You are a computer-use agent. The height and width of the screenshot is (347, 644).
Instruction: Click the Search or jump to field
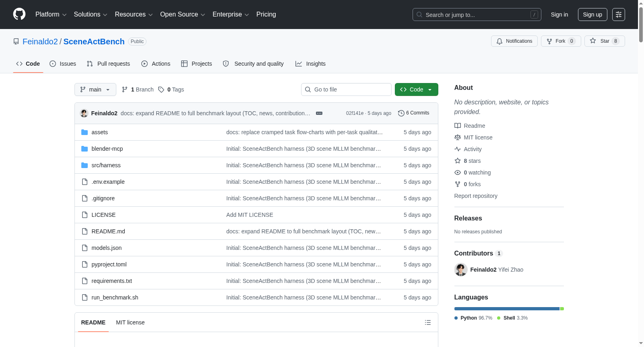477,15
